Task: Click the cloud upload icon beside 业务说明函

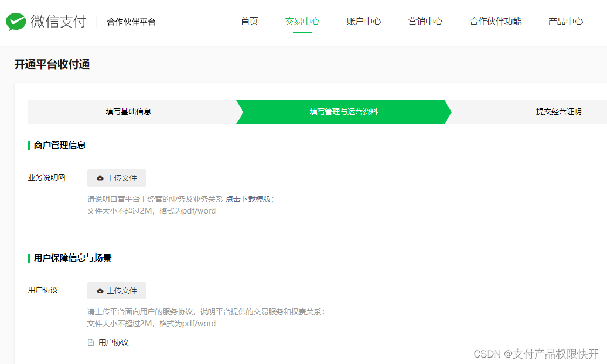Action: (100, 178)
